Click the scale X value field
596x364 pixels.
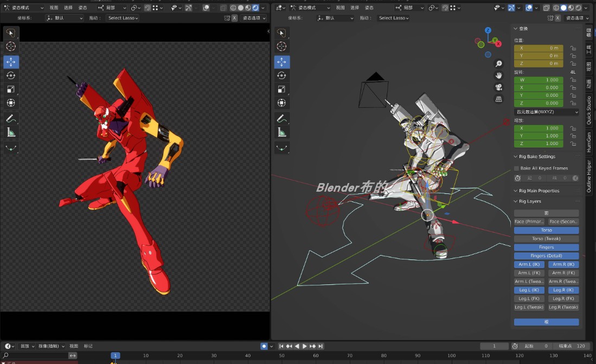tap(539, 128)
